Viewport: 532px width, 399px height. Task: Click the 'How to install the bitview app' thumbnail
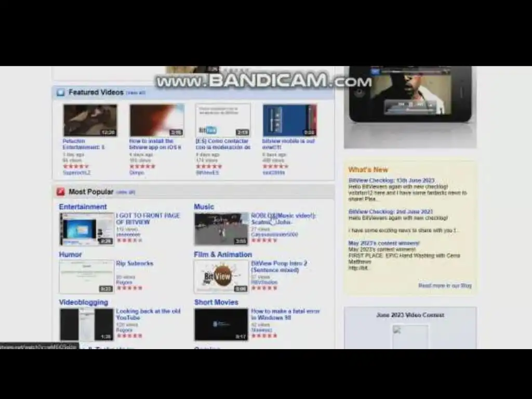(x=157, y=120)
